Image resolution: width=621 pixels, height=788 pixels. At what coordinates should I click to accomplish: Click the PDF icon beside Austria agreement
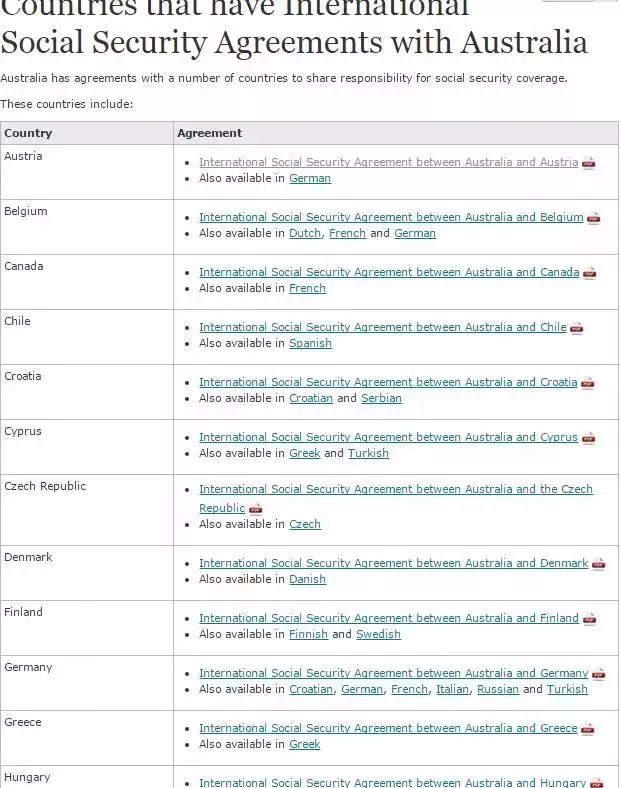click(x=589, y=163)
